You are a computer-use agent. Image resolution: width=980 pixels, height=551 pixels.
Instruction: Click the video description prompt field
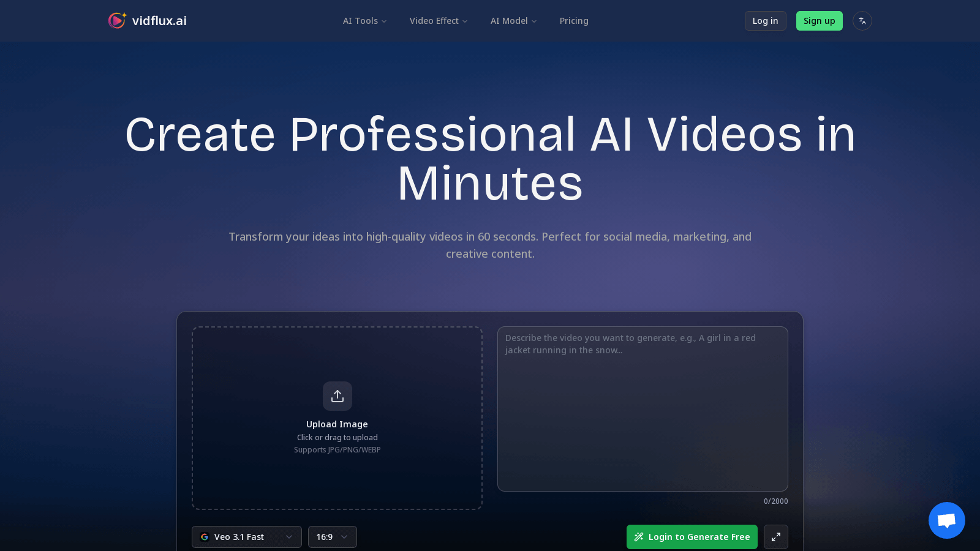coord(643,410)
